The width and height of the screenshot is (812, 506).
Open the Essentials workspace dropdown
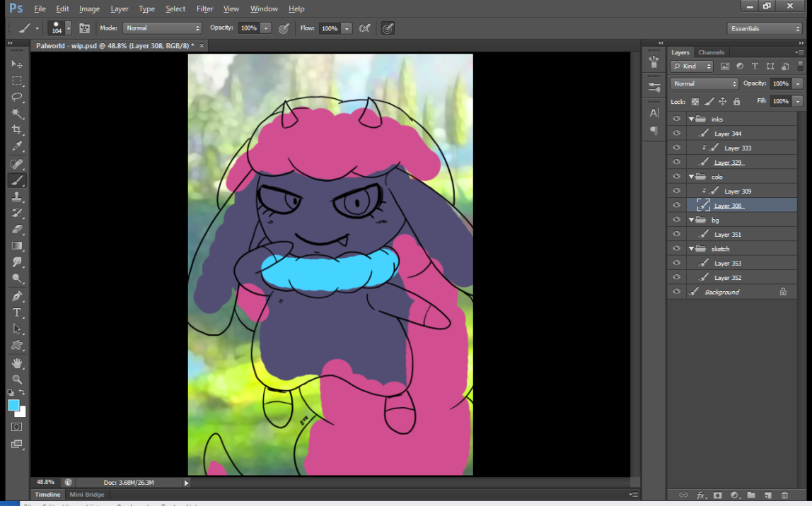point(764,28)
